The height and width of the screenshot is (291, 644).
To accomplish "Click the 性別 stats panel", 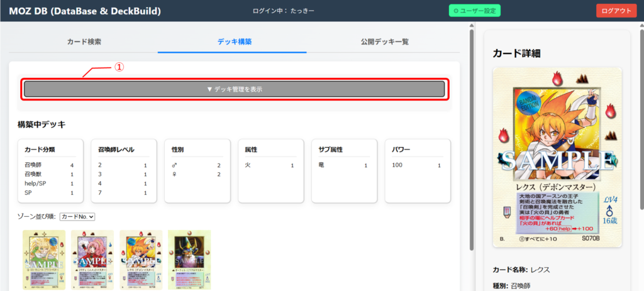I will coord(197,171).
